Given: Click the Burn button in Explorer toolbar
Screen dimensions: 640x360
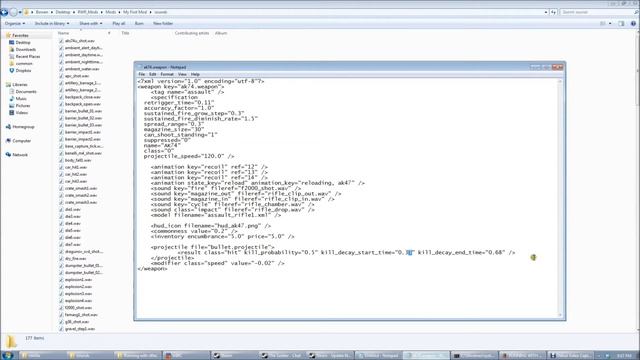Looking at the screenshot, I should (139, 24).
